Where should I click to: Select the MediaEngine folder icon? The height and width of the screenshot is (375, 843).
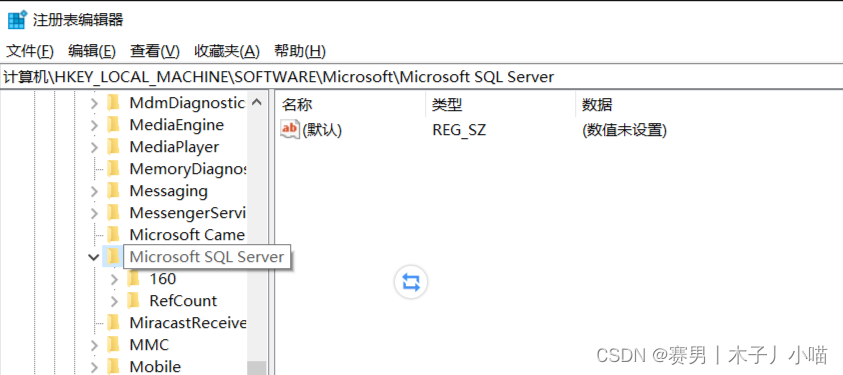point(113,125)
